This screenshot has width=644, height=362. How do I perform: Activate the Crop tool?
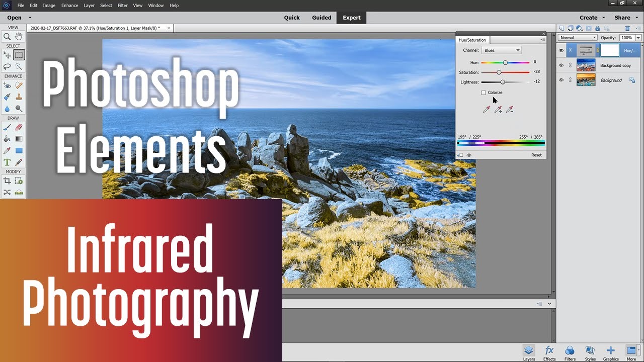pos(7,181)
